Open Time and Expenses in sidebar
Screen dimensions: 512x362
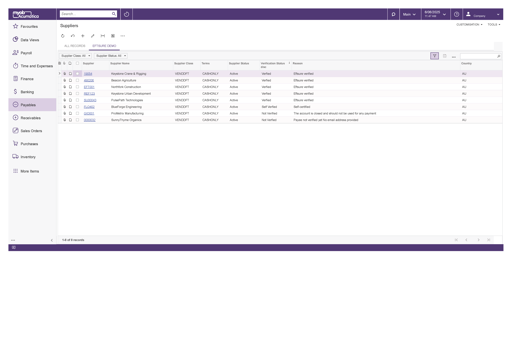click(33, 66)
